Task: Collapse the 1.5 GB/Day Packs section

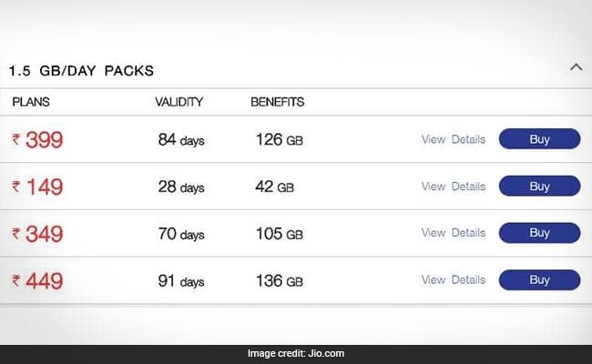Action: click(576, 66)
